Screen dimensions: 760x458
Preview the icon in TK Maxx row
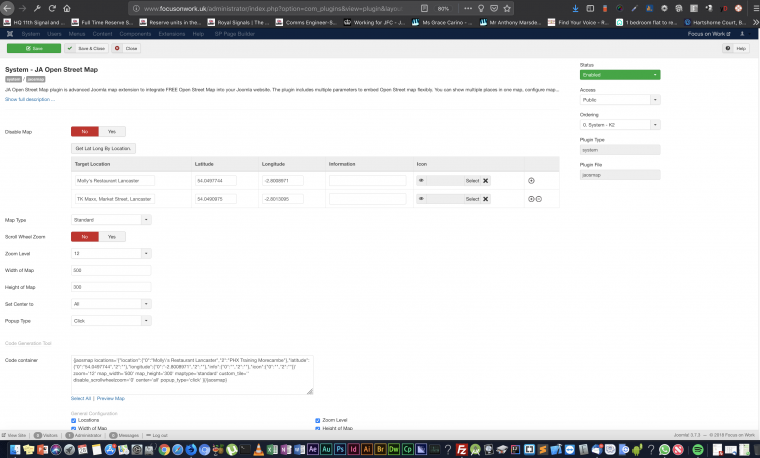click(x=421, y=199)
